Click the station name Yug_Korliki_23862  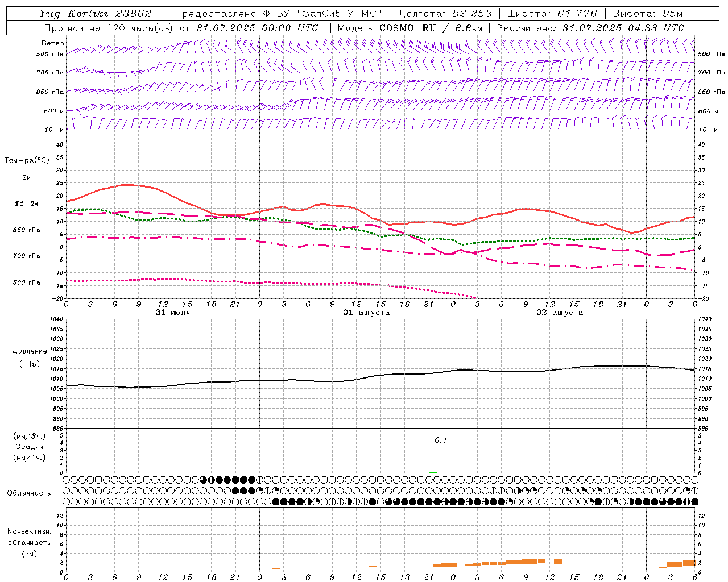pos(96,14)
